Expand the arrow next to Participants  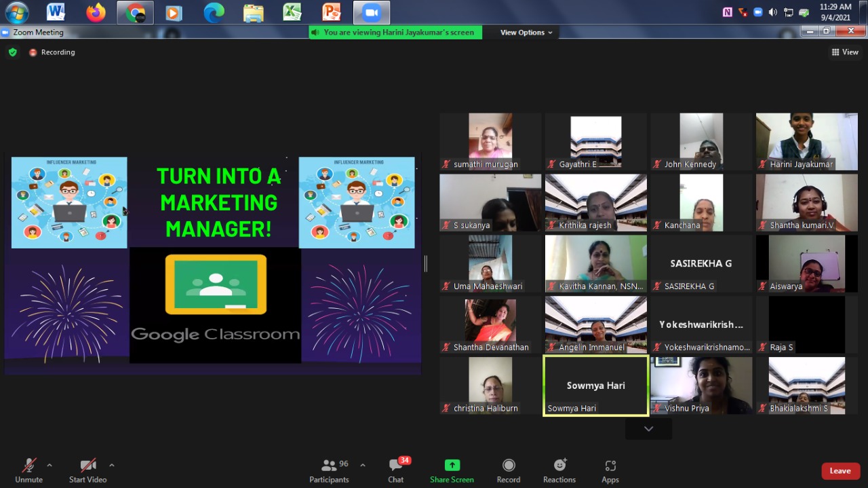click(x=363, y=466)
